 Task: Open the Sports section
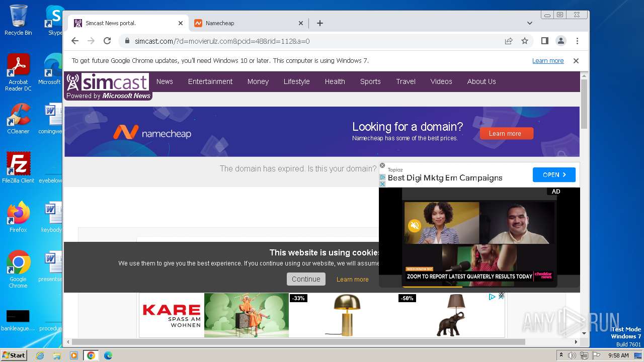370,81
